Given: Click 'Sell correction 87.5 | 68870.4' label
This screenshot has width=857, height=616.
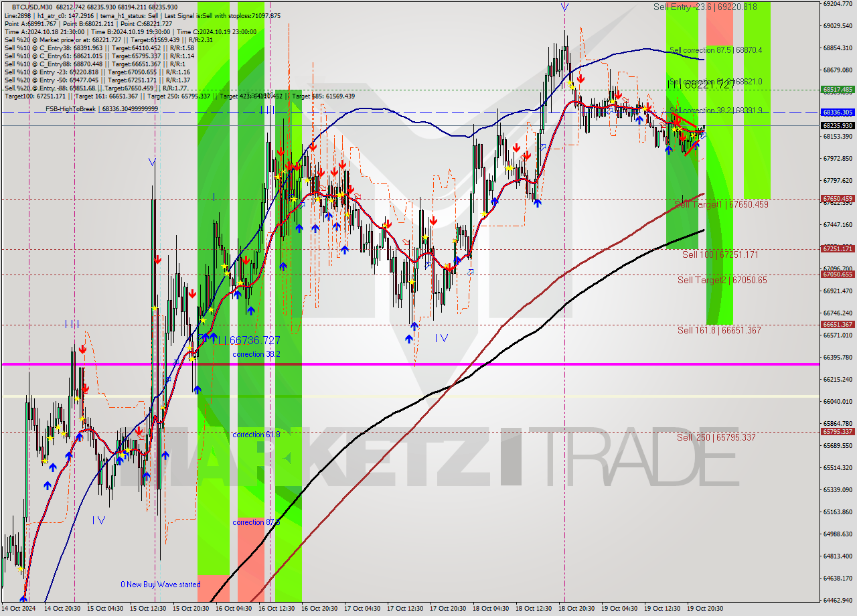Looking at the screenshot, I should coord(716,50).
